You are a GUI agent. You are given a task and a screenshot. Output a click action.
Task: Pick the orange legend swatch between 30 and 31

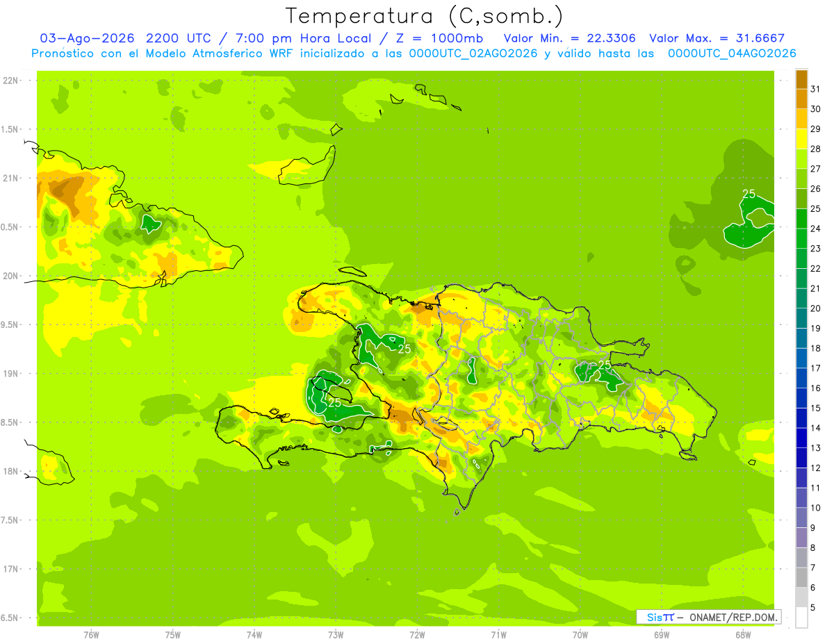click(x=801, y=98)
